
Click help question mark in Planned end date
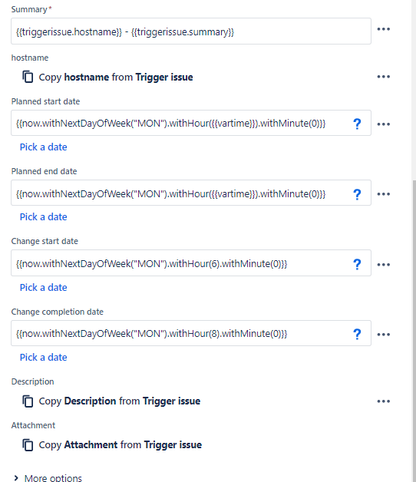point(357,194)
